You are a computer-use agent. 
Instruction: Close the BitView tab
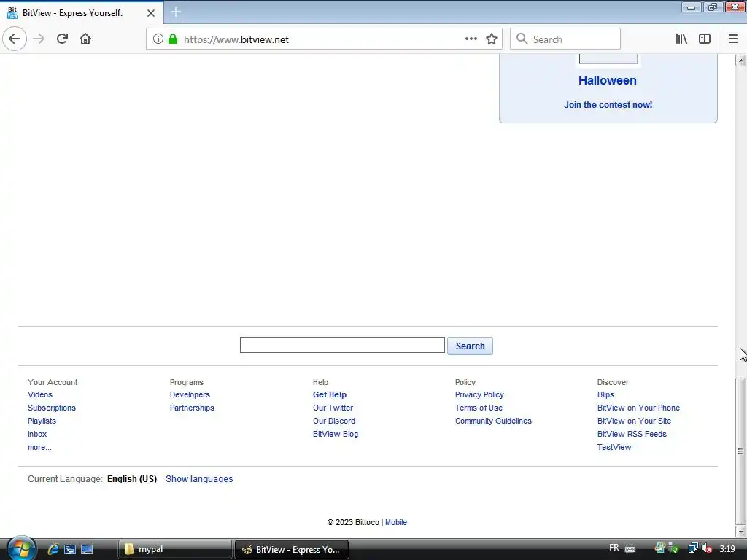(x=150, y=13)
